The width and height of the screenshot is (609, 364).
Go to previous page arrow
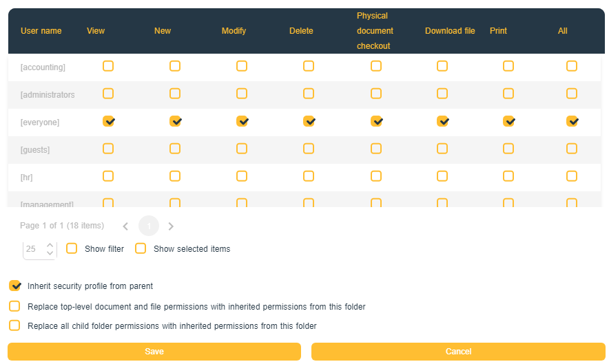click(125, 226)
